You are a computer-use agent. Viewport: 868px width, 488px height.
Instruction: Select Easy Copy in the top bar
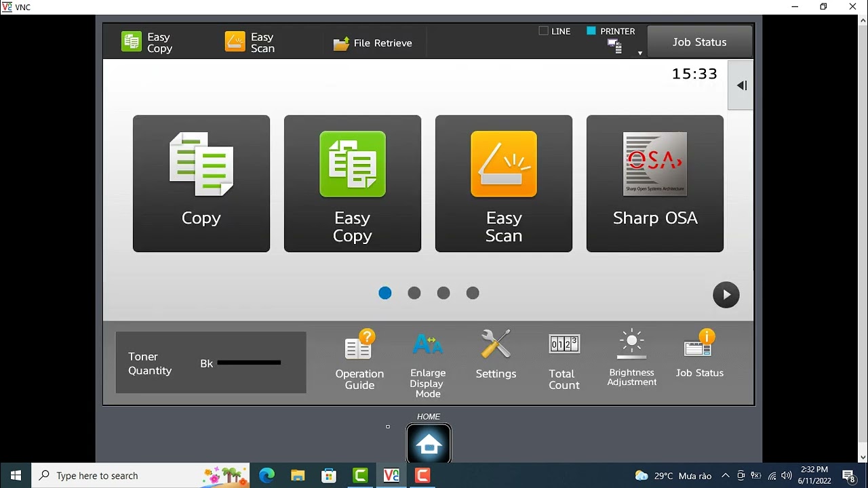[x=147, y=42]
